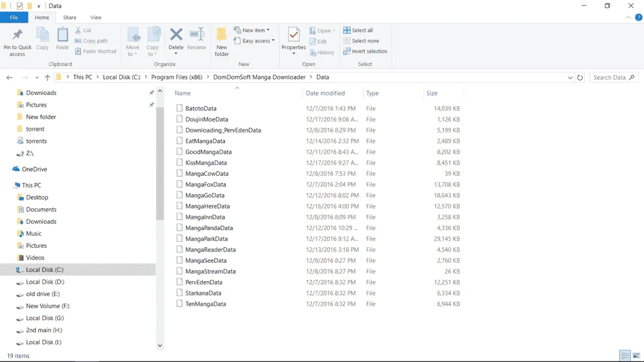The height and width of the screenshot is (362, 644).
Task: Select the KissMangaData file
Action: pos(206,162)
